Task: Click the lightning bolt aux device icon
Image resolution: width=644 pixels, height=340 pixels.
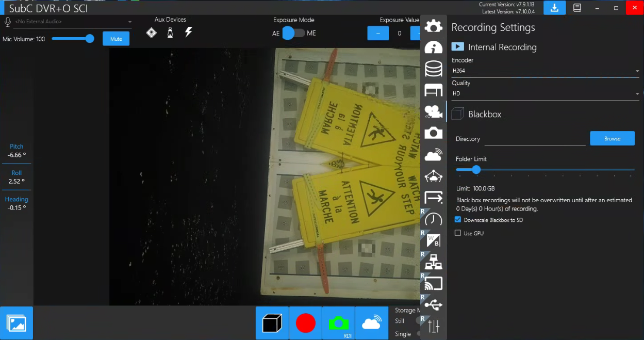Action: coord(189,33)
